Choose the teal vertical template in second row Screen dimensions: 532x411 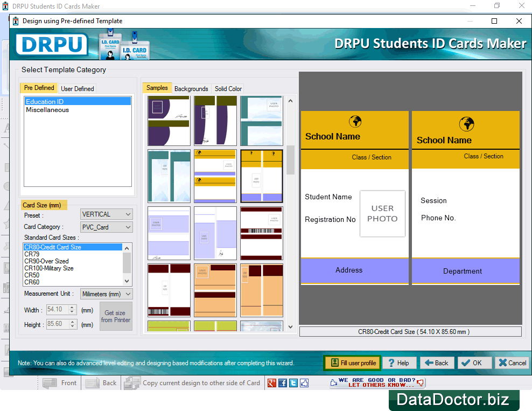coord(169,176)
